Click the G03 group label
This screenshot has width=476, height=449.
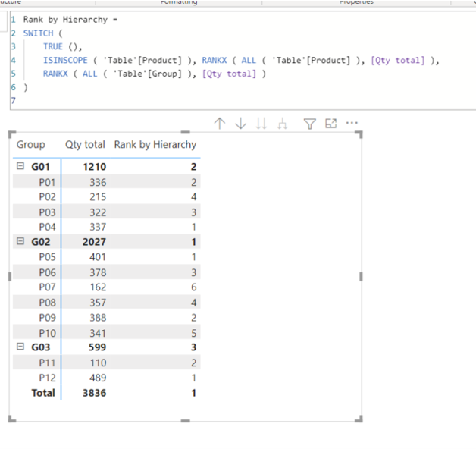(x=41, y=347)
